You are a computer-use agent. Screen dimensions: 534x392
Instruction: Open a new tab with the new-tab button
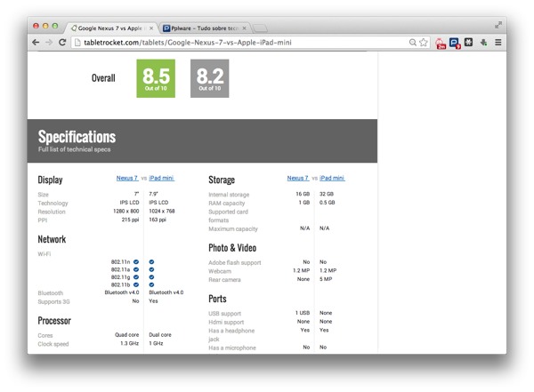coord(260,28)
